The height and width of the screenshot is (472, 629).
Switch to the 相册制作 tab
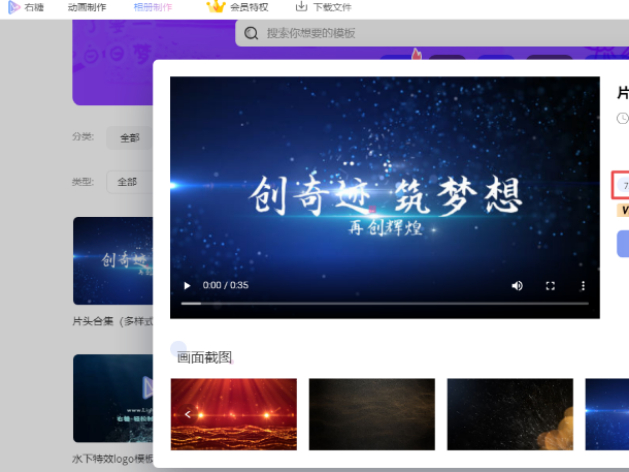(153, 7)
